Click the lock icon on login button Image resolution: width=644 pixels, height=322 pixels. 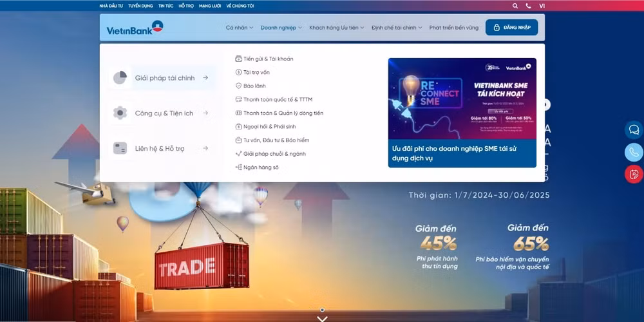coord(496,28)
